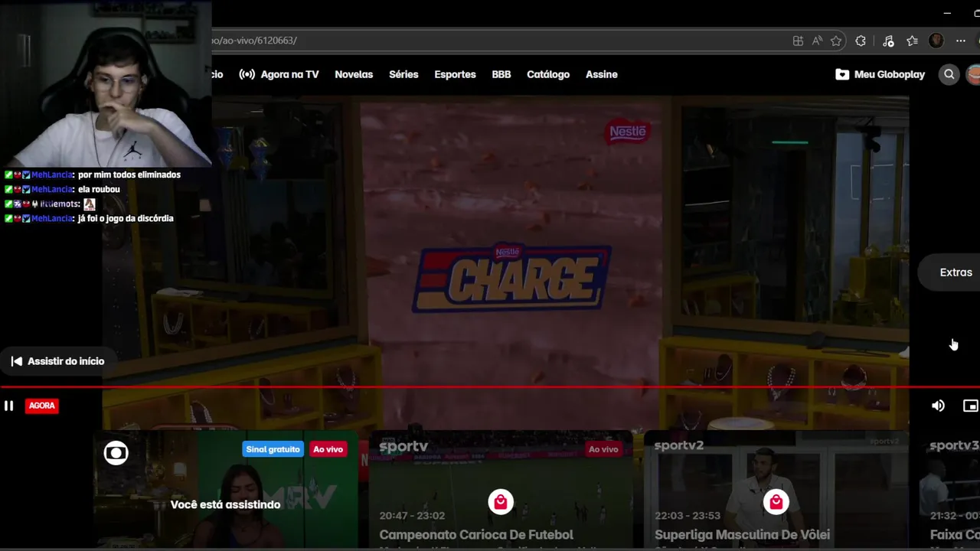This screenshot has height=551, width=980.
Task: Click the sportv channel logo
Action: click(x=403, y=447)
